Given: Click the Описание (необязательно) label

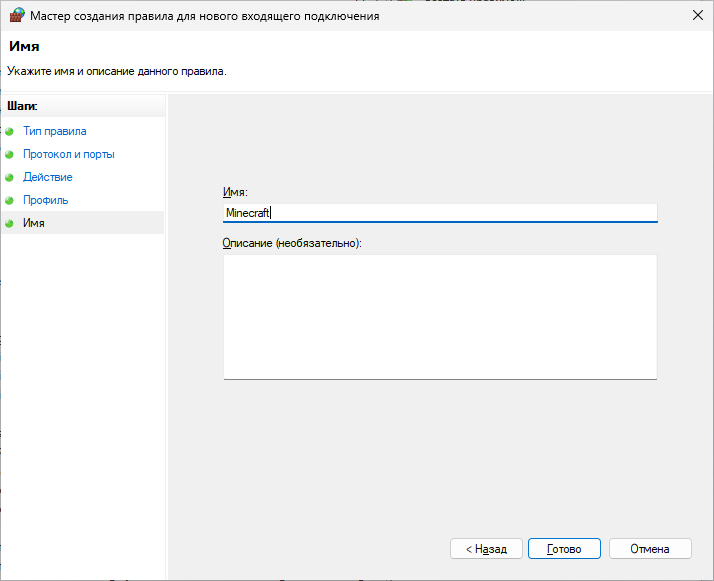Looking at the screenshot, I should click(x=292, y=243).
